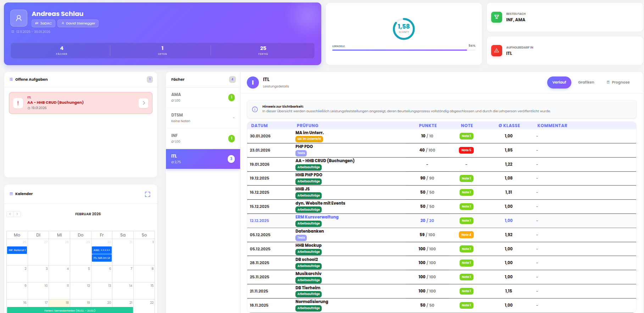The width and height of the screenshot is (644, 313).
Task: Click the orange Note 4 badge
Action: [466, 235]
